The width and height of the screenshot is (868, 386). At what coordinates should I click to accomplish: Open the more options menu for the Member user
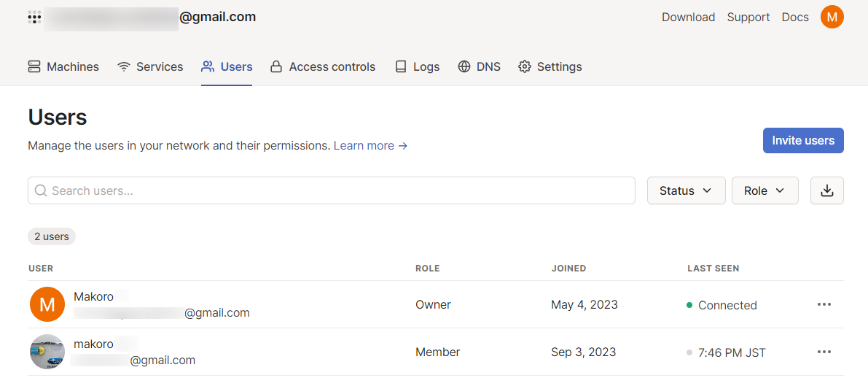pos(824,352)
